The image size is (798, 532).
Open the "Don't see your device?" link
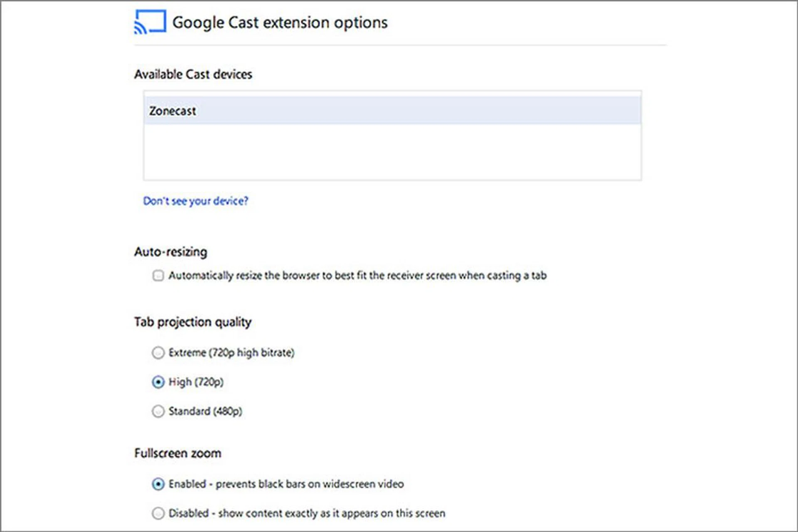195,201
